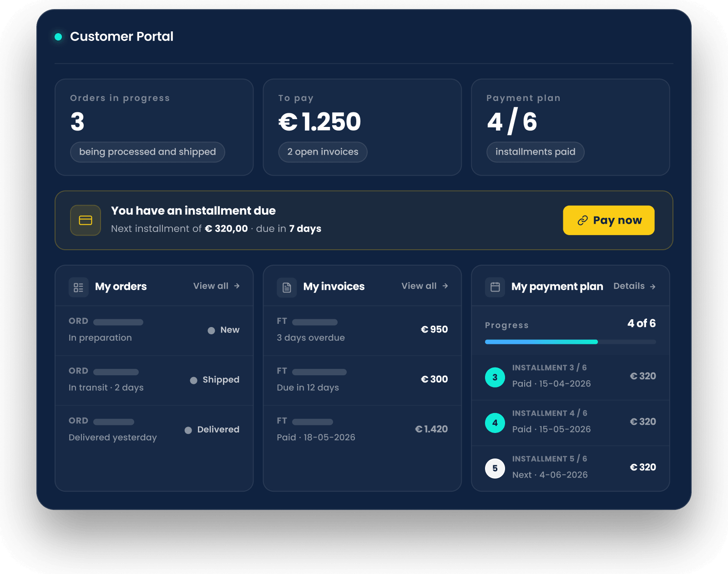Click the '2 open invoices' pill
The height and width of the screenshot is (574, 728).
323,152
